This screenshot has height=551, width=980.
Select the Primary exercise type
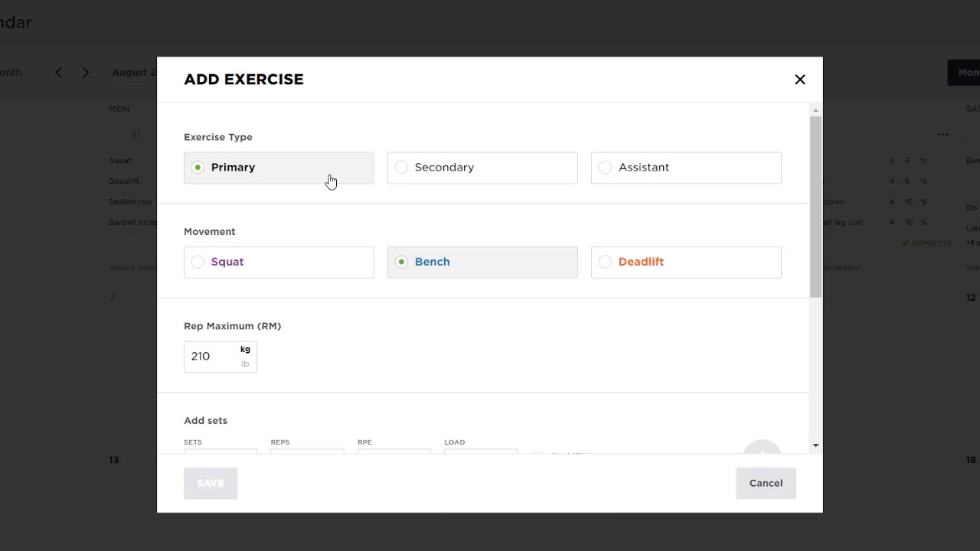tap(279, 168)
